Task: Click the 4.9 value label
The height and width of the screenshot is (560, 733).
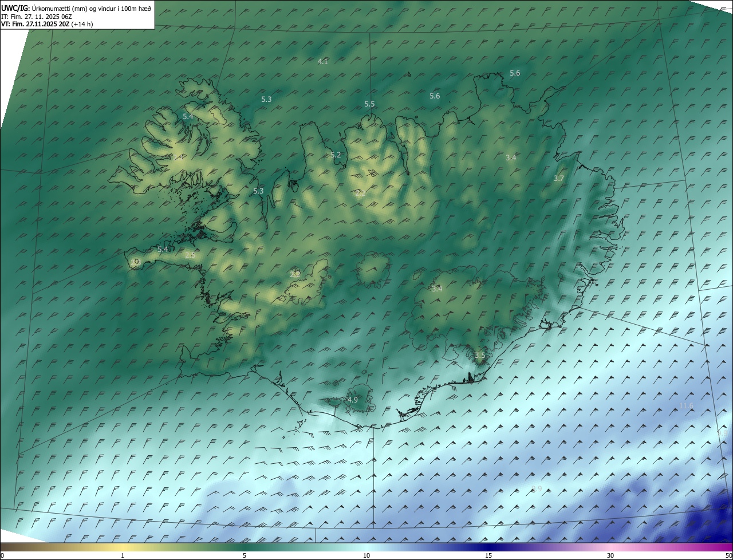Action: 352,400
